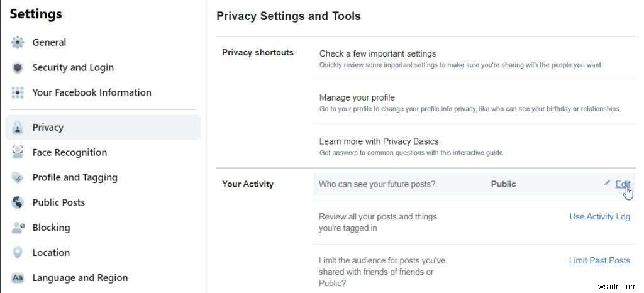This screenshot has height=293, width=644.
Task: Click the Location pin icon
Action: (18, 253)
